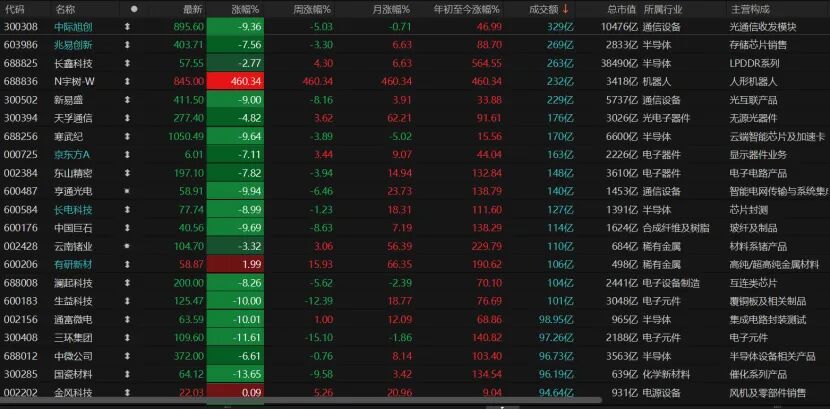The height and width of the screenshot is (410, 830).
Task: Click the marker icon in the 生益科技 row
Action: tap(127, 302)
